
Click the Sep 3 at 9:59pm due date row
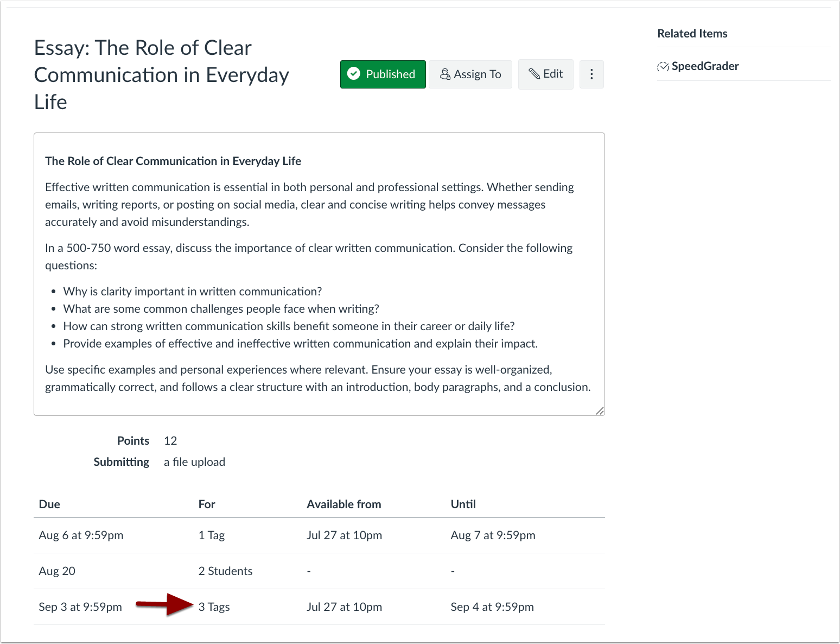pyautogui.click(x=80, y=607)
